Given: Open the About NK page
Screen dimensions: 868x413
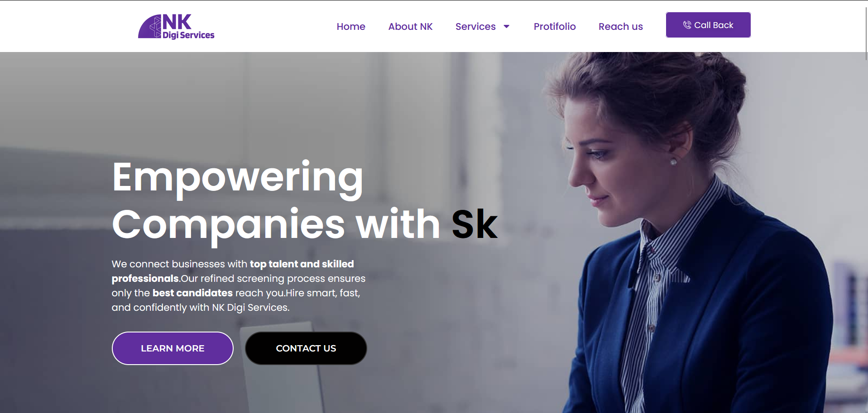Looking at the screenshot, I should 410,27.
